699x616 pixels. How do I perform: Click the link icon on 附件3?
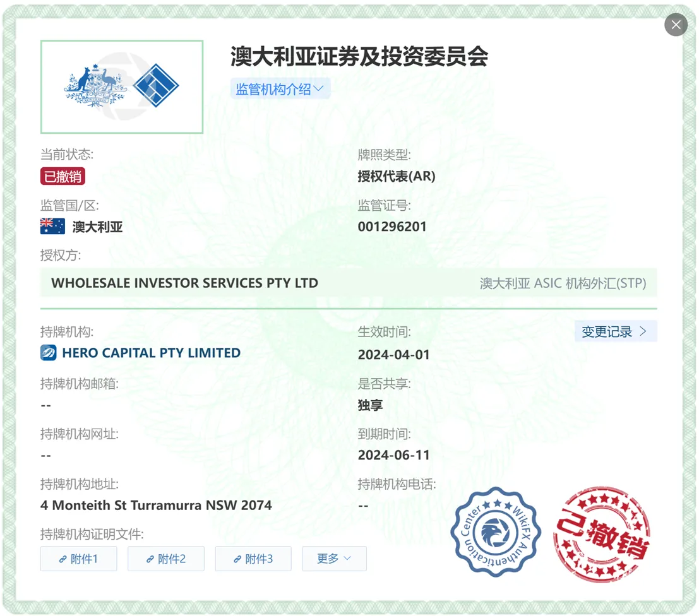[x=237, y=559]
